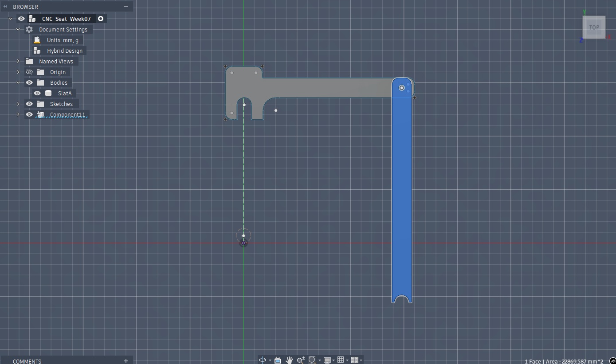Select the 'Units: mm, g' entry
This screenshot has height=364, width=616.
coord(63,40)
